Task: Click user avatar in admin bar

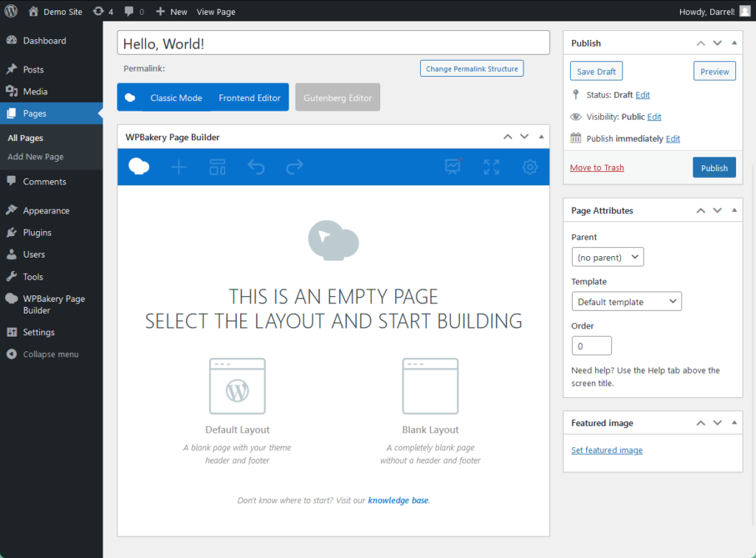Action: [x=745, y=11]
